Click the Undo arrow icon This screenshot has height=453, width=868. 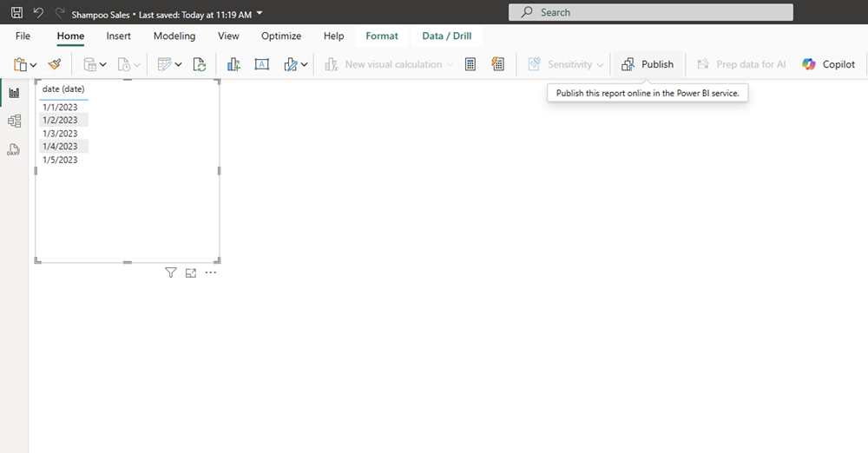[x=38, y=13]
